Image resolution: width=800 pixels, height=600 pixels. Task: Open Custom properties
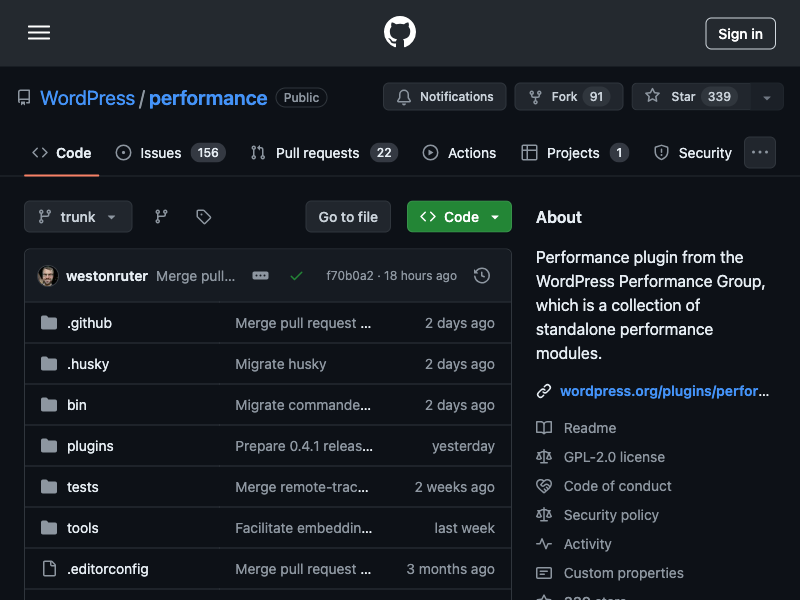point(623,573)
